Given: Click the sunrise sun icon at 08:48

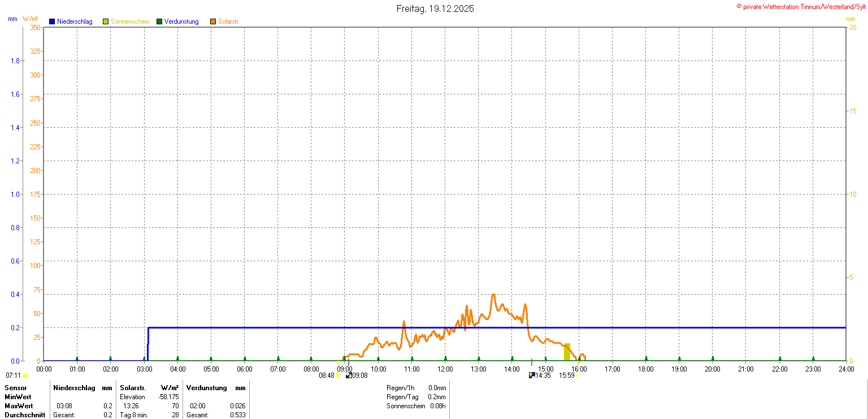Looking at the screenshot, I should pyautogui.click(x=338, y=375).
